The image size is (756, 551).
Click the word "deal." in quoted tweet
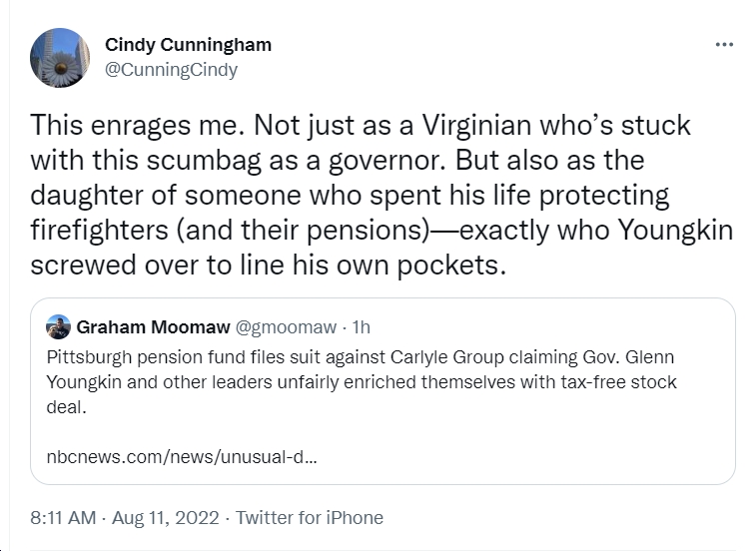(66, 407)
